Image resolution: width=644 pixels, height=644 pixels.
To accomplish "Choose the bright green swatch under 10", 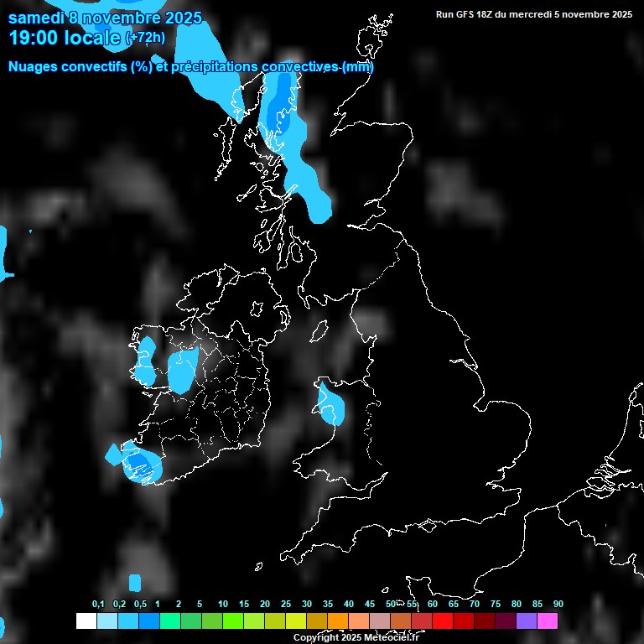I will point(233,621).
